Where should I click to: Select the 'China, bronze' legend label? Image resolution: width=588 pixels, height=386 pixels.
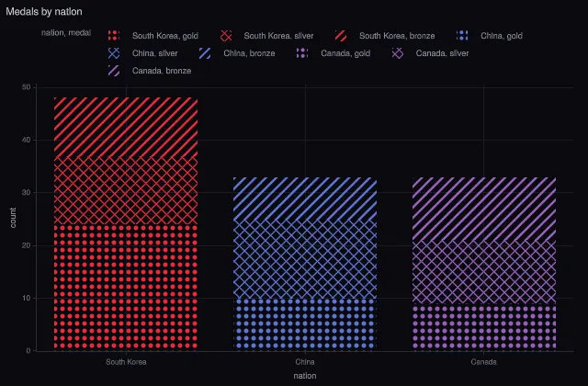[x=249, y=53]
